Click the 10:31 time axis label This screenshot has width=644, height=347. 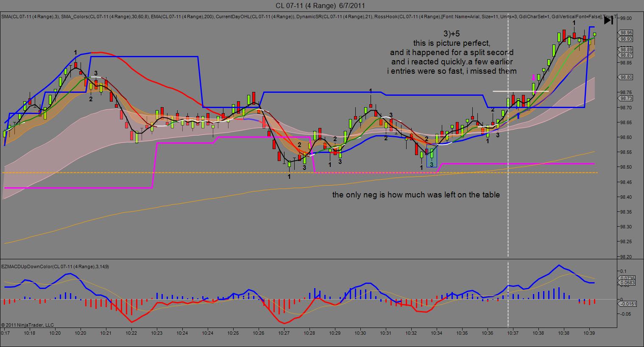click(386, 333)
